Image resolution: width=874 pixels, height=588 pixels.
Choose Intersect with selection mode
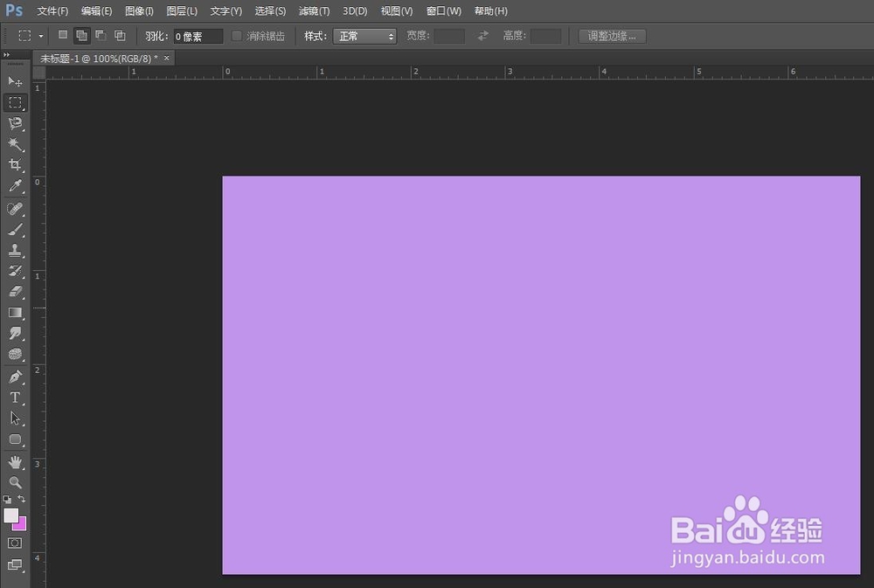pos(120,36)
